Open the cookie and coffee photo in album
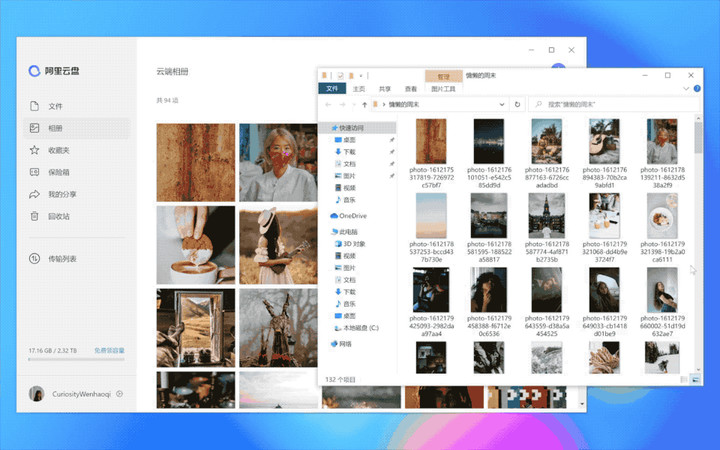720x450 pixels. point(196,245)
